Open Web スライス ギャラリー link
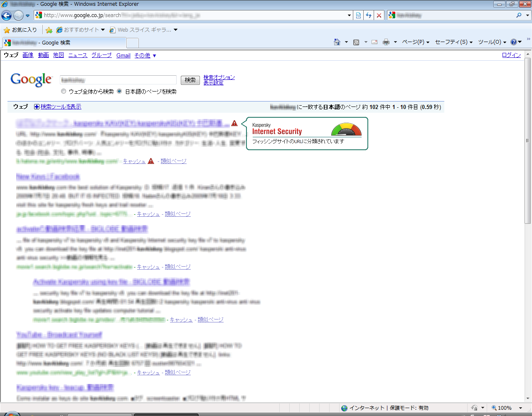This screenshot has height=416, width=532. click(143, 30)
